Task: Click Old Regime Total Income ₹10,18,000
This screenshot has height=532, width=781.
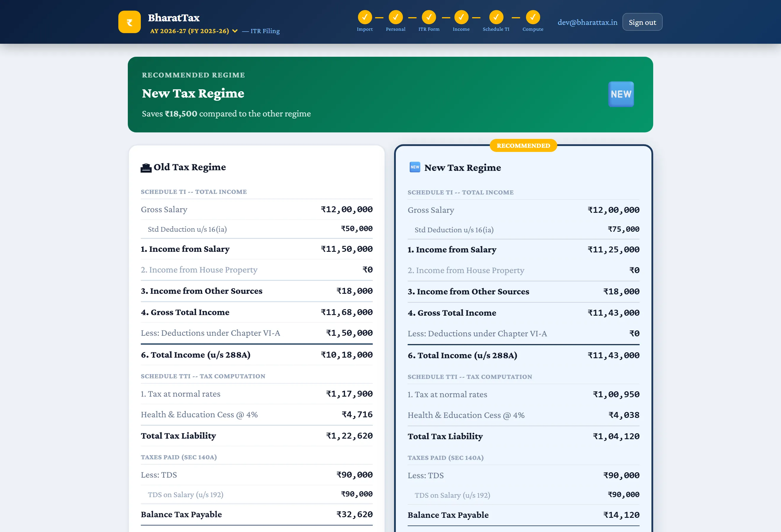Action: (346, 355)
